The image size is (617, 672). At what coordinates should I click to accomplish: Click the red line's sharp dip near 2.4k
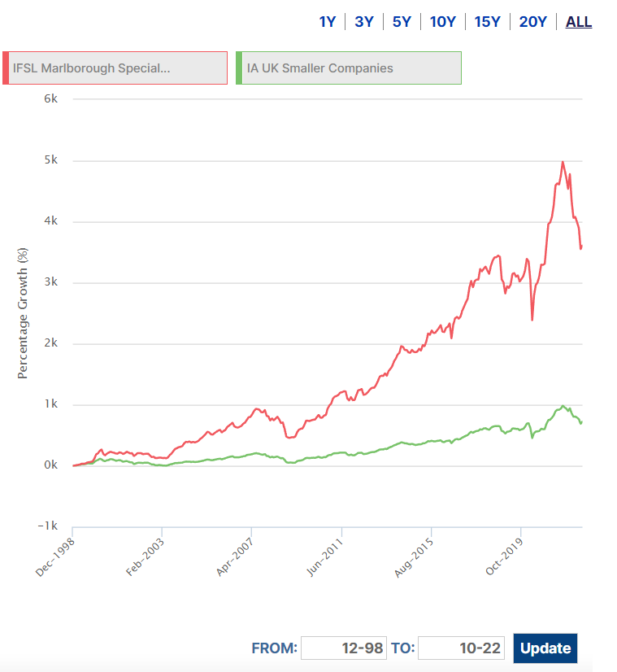point(532,319)
